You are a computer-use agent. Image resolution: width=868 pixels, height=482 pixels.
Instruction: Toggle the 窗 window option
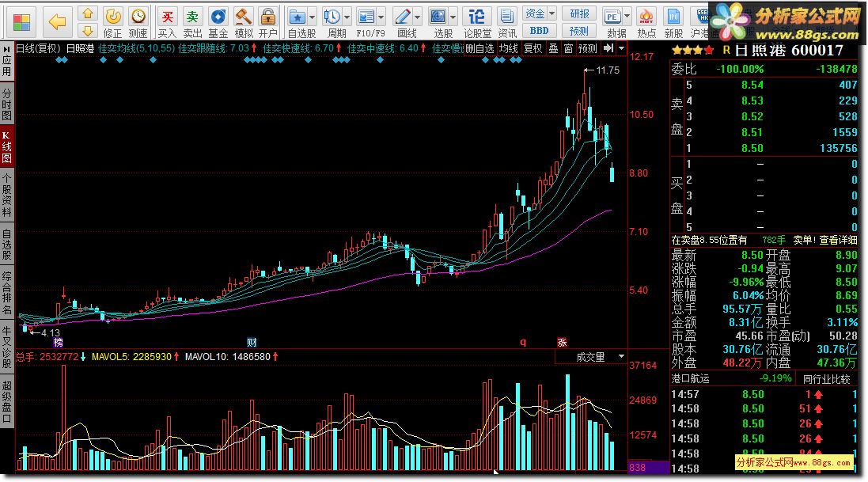click(x=569, y=49)
